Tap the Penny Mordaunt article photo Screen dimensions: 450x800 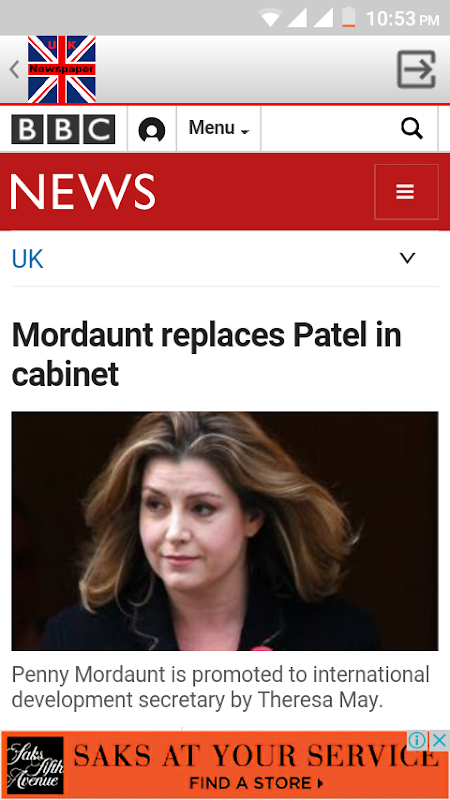(224, 531)
